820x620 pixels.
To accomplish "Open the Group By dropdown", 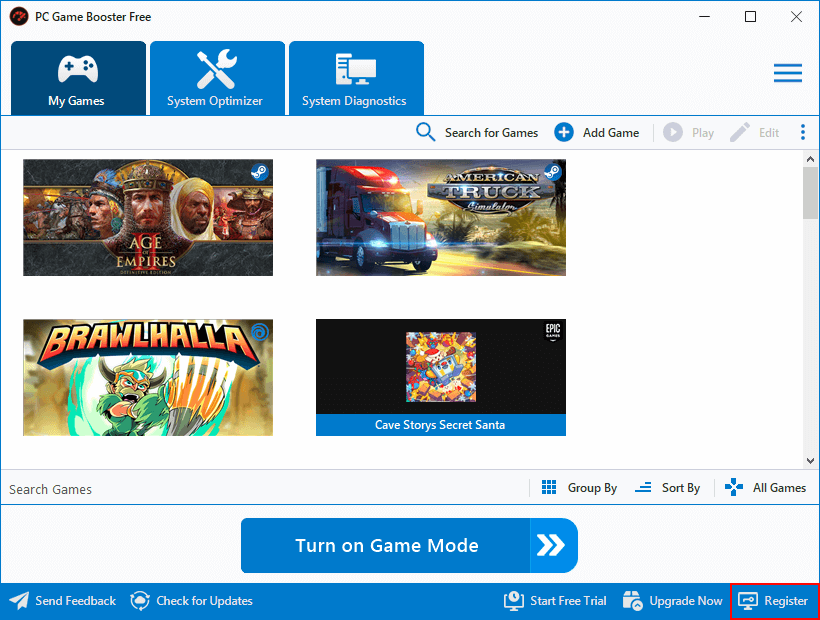I will 579,488.
